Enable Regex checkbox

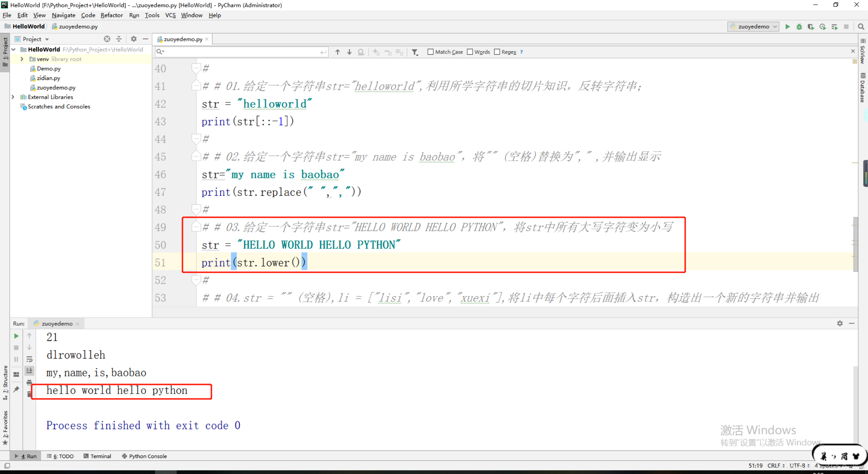[497, 52]
